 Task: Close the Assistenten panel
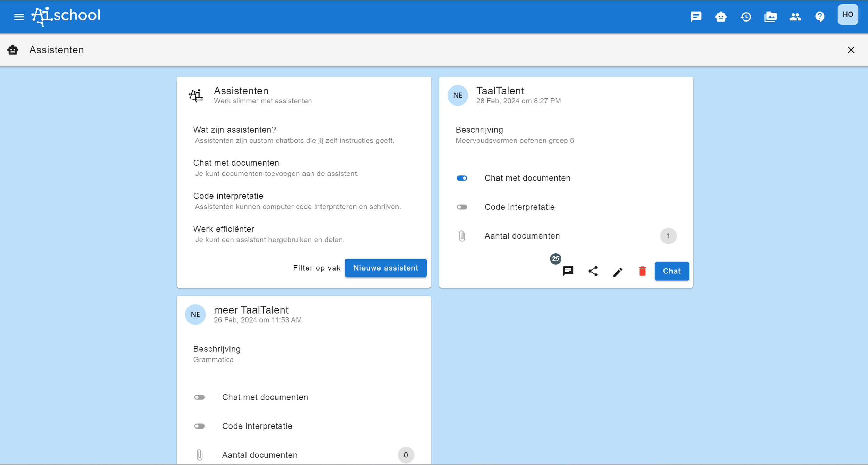tap(851, 50)
